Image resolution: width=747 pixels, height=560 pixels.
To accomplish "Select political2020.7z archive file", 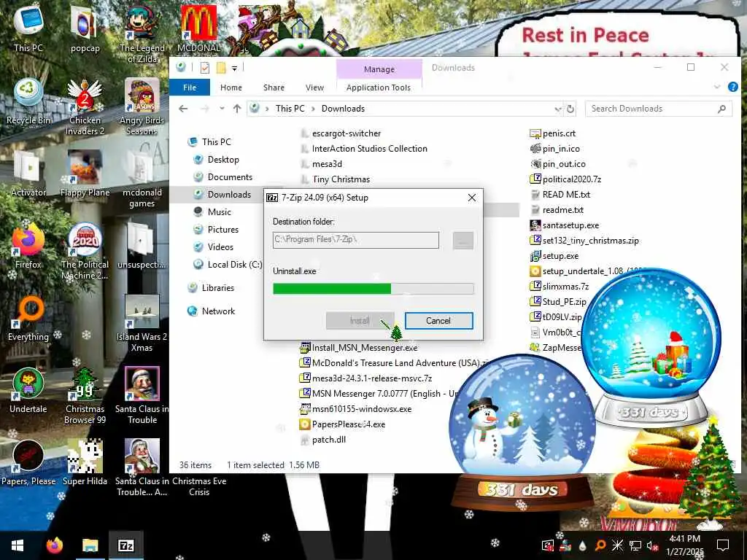I will tap(571, 179).
